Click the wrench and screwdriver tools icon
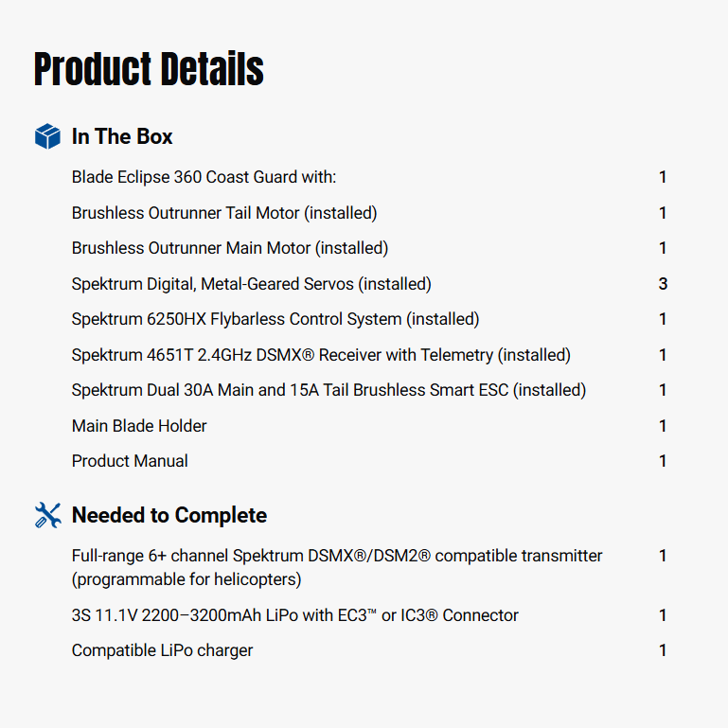This screenshot has width=728, height=728. click(x=47, y=515)
